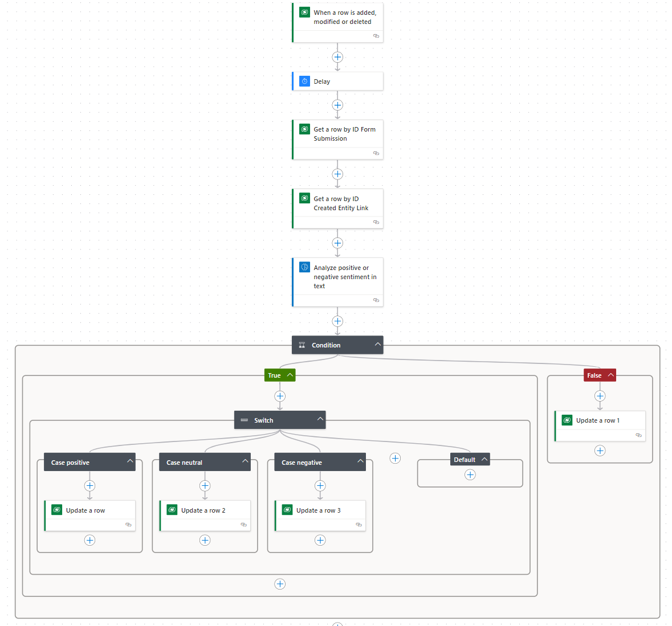Click the Dataverse icon on Get a row by ID Form Submission
Screen dimensions: 672x626
click(304, 129)
